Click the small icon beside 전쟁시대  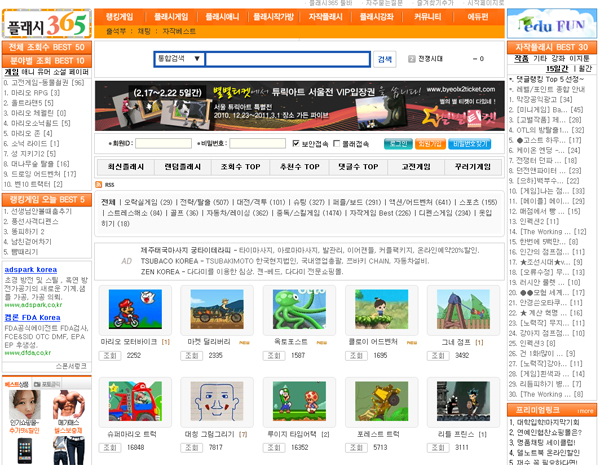412,59
